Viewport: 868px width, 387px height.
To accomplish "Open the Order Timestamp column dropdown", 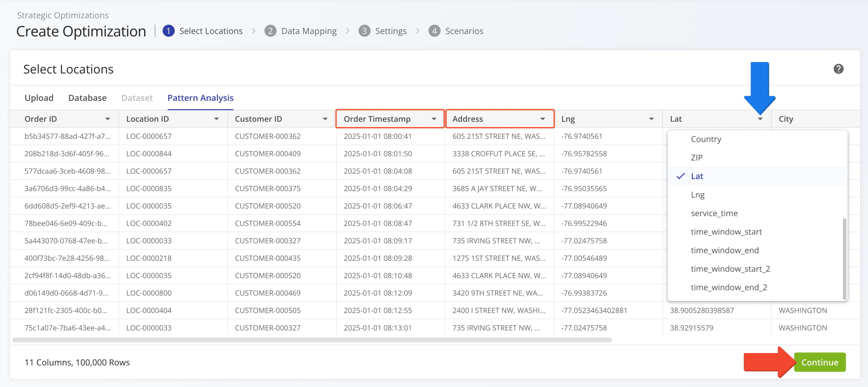I will pos(434,119).
